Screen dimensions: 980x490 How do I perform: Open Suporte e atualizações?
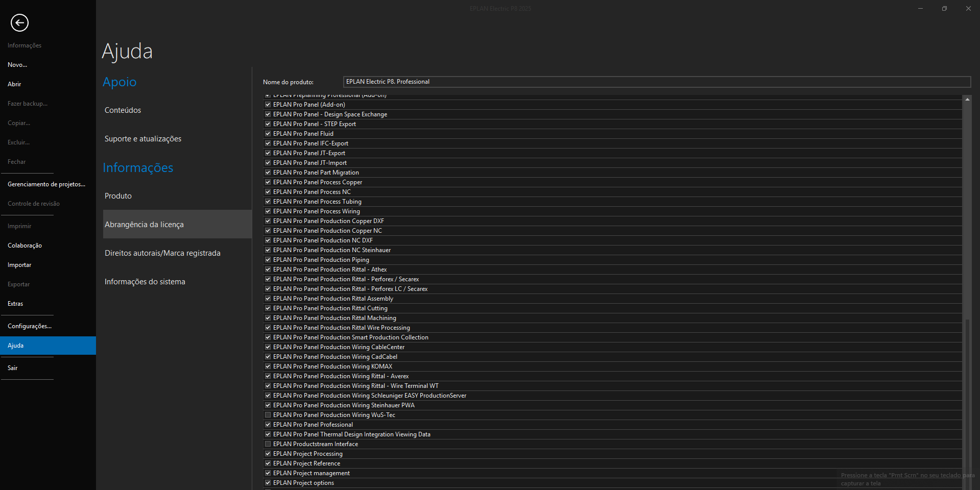pos(143,139)
